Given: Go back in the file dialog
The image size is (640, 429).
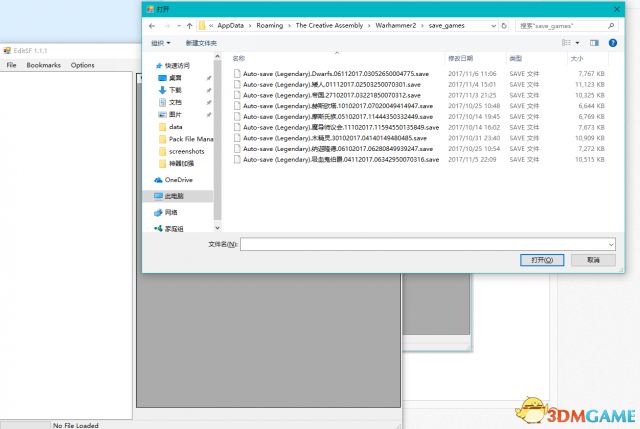Looking at the screenshot, I should coord(152,26).
